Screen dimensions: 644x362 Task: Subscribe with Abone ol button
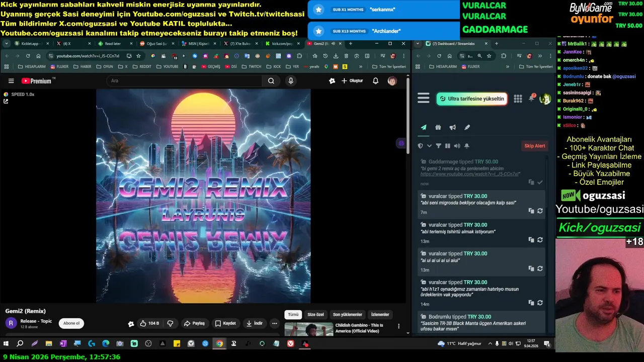click(x=71, y=323)
